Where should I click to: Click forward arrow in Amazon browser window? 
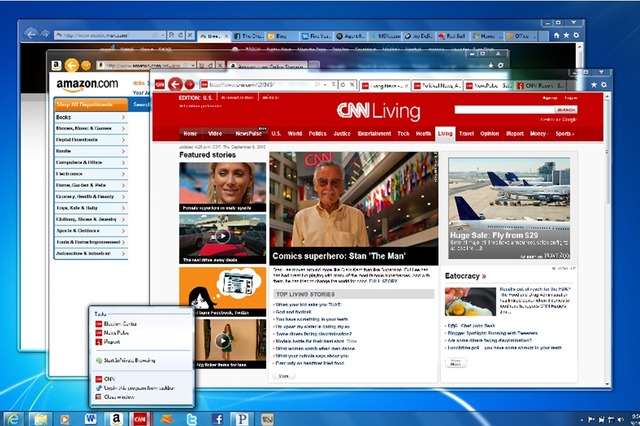pos(86,65)
